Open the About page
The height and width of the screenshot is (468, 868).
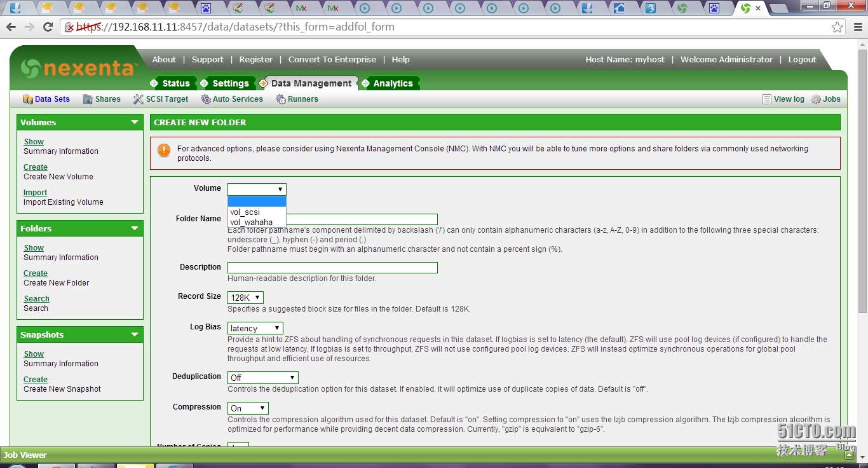coord(164,59)
